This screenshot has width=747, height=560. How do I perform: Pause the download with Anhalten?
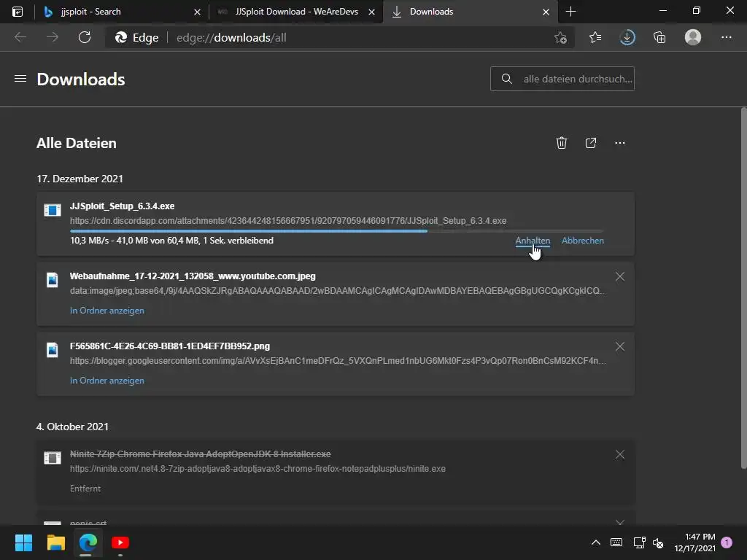(533, 241)
